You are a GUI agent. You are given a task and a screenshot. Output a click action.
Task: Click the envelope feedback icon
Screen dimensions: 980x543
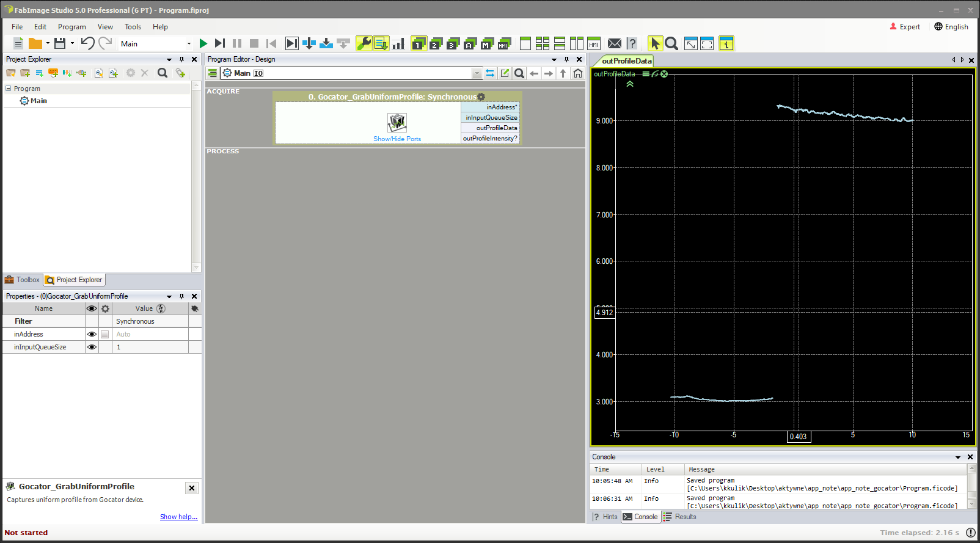(615, 43)
